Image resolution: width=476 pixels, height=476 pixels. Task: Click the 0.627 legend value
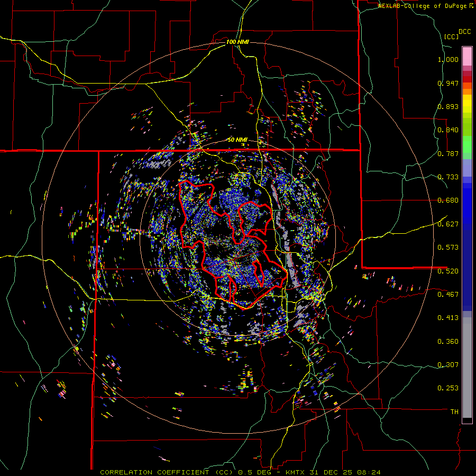448,224
